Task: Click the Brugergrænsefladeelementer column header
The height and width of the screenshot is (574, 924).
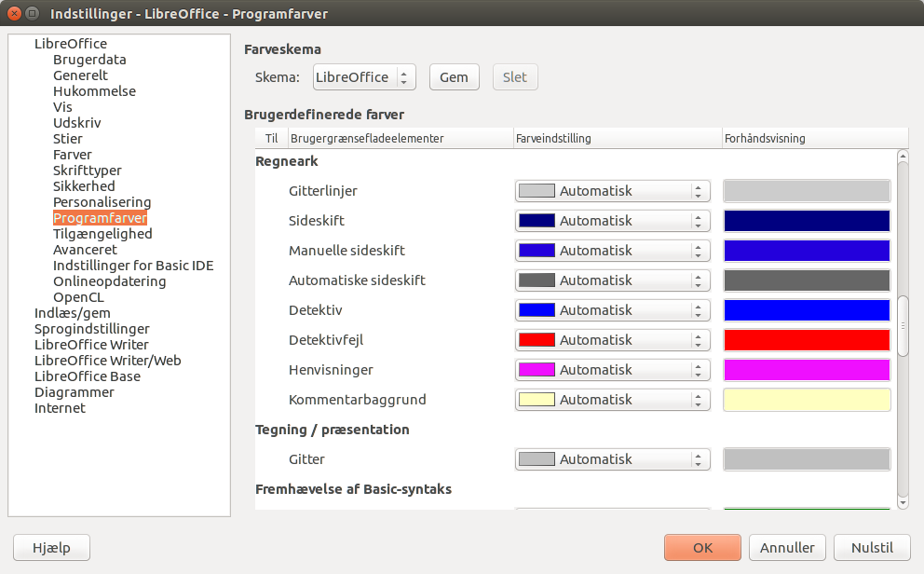Action: pyautogui.click(x=401, y=139)
